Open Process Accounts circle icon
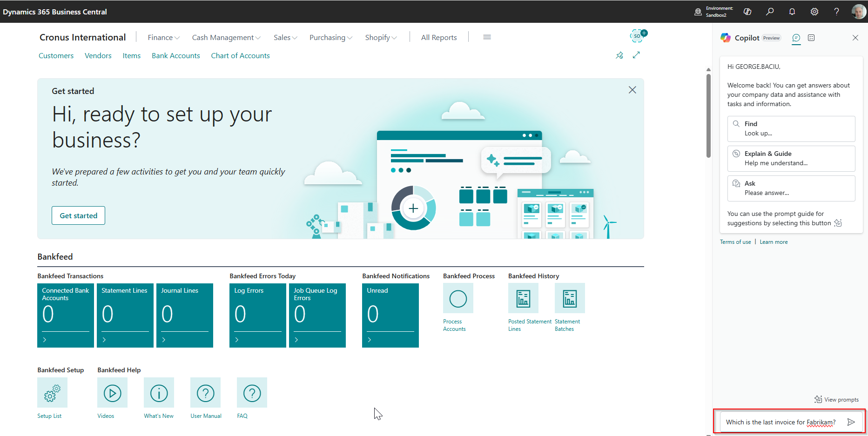Screen dimensions: 868x436 pyautogui.click(x=458, y=298)
